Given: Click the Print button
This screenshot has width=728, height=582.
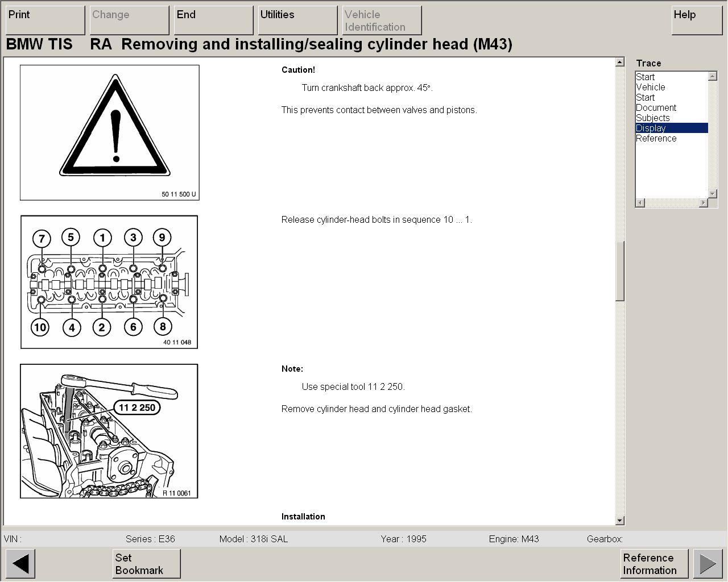Looking at the screenshot, I should (45, 20).
